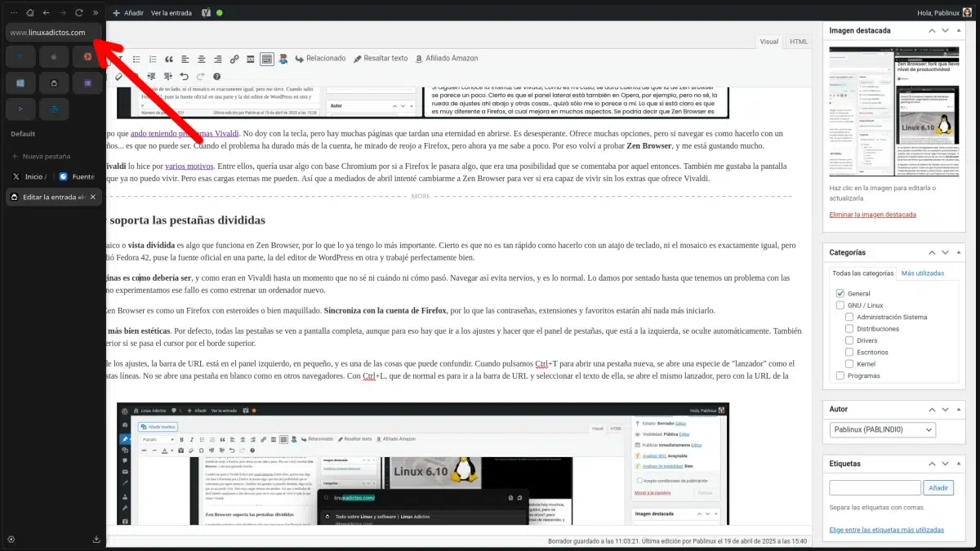The image size is (980, 551).
Task: Open the Zen Browser three-dots menu
Action: pyautogui.click(x=13, y=13)
